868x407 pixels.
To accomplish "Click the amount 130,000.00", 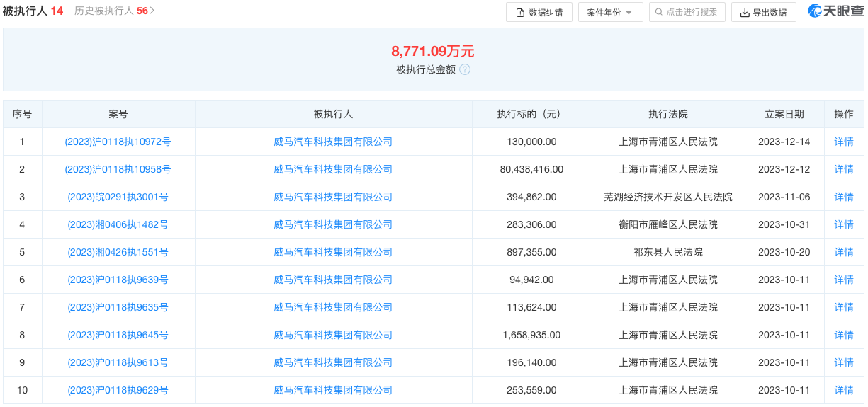I will [x=531, y=142].
